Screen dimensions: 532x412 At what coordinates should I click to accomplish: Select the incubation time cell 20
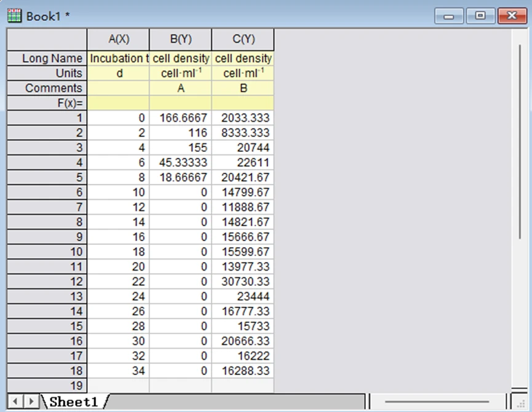(x=119, y=267)
